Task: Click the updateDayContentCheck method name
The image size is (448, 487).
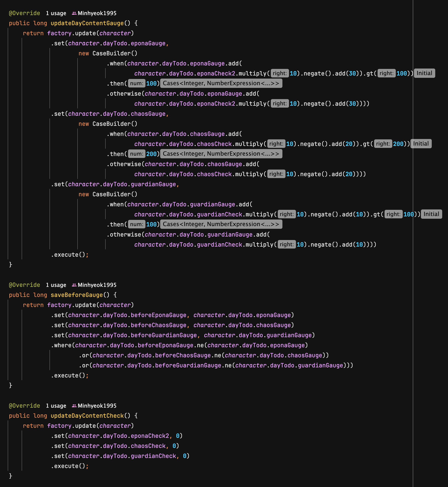Action: point(87,416)
